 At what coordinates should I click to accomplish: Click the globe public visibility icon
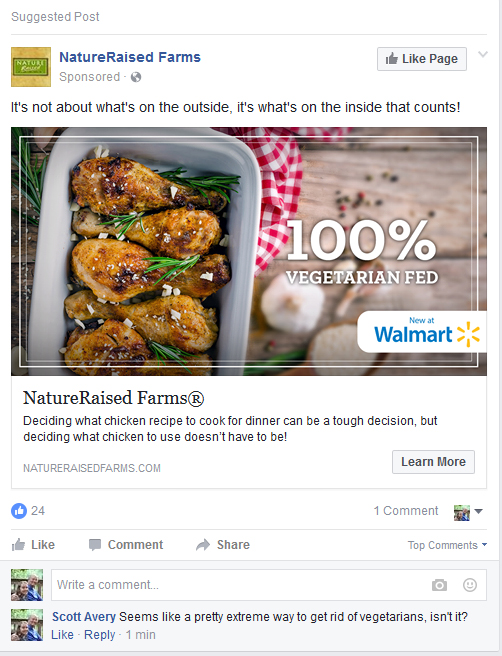coord(136,77)
